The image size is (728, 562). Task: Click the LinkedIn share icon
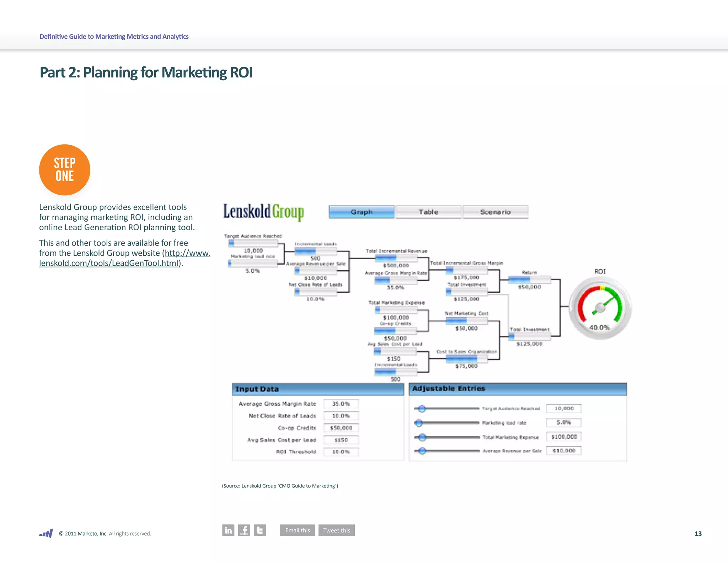click(228, 530)
